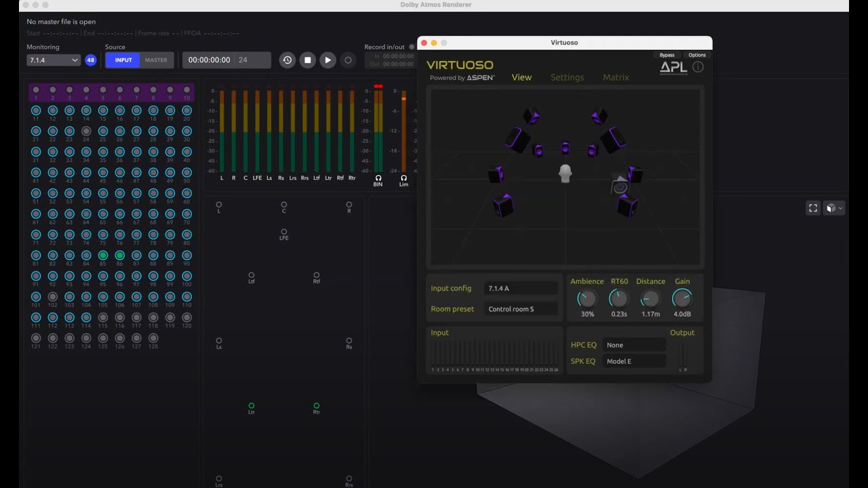Image resolution: width=868 pixels, height=488 pixels.
Task: Open the SPK EQ Model E dropdown
Action: click(x=634, y=361)
